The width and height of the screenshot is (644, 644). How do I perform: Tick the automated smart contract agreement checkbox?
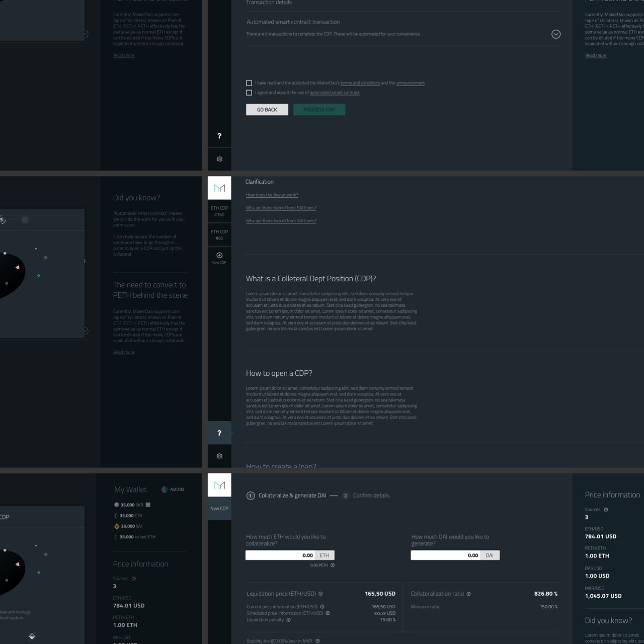point(249,93)
